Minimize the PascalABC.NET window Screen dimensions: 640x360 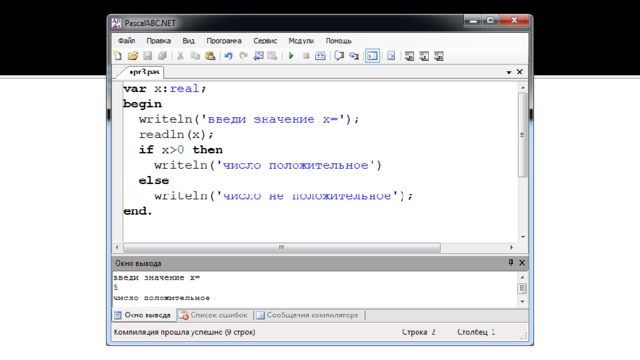(x=473, y=20)
